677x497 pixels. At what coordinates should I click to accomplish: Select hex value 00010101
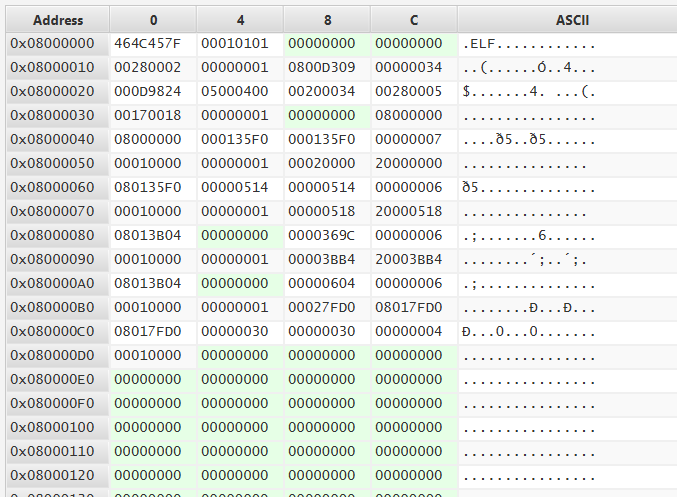click(x=240, y=44)
